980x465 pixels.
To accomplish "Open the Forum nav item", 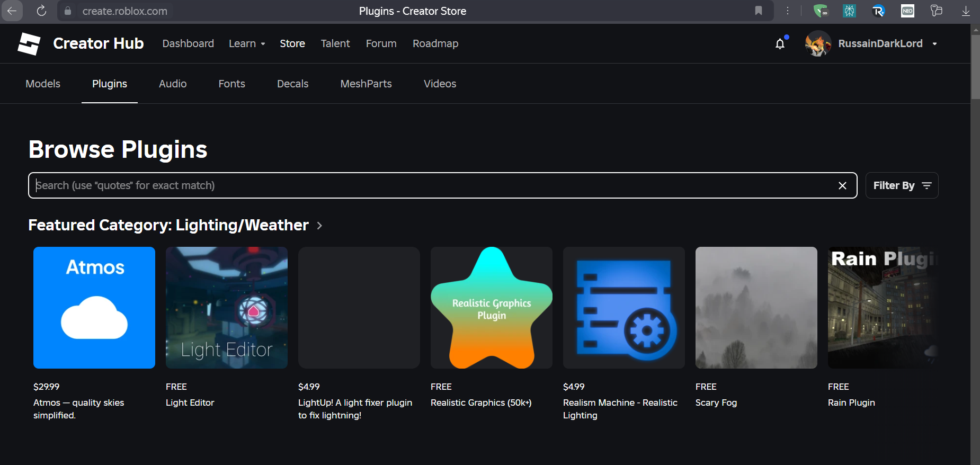I will coord(381,43).
